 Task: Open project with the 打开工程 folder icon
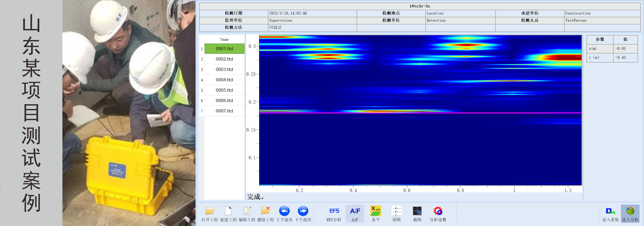pyautogui.click(x=209, y=211)
